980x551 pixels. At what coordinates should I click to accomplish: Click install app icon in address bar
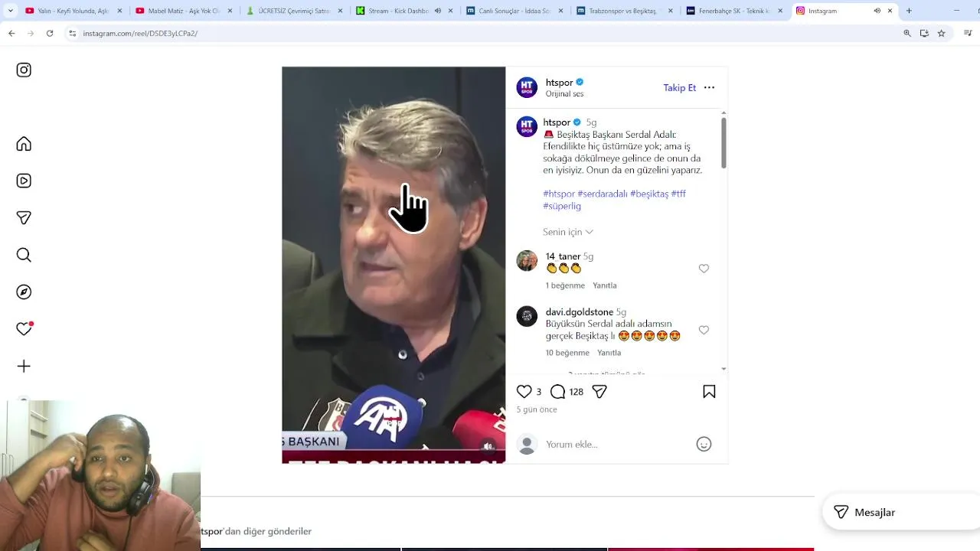coord(924,33)
